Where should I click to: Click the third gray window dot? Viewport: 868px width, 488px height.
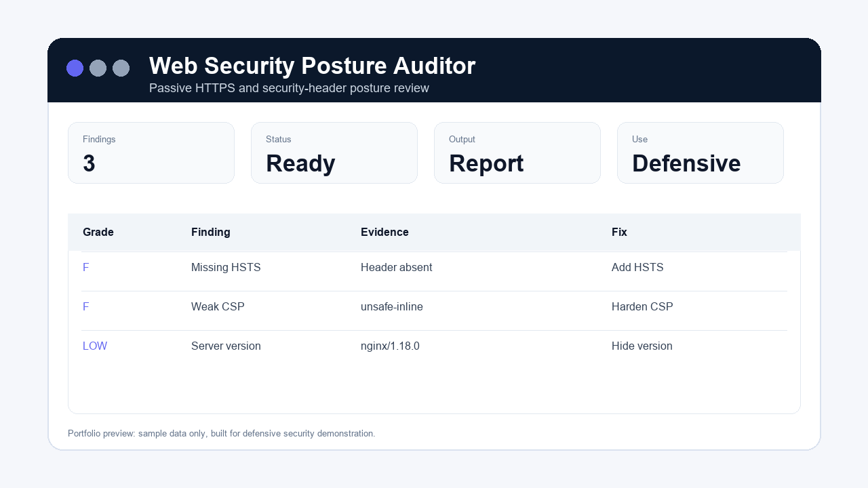pos(121,68)
